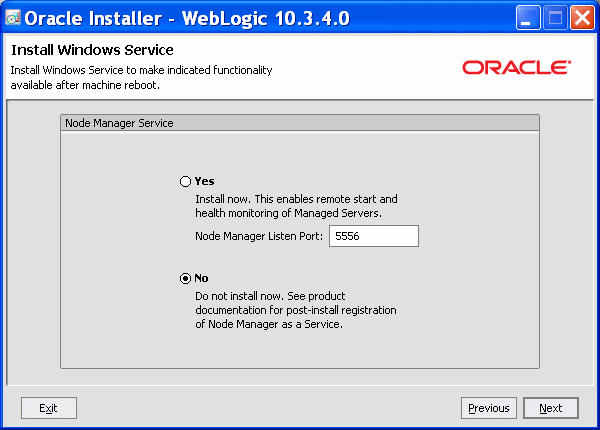Click the maximize window button
The width and height of the screenshot is (600, 430).
pyautogui.click(x=555, y=18)
